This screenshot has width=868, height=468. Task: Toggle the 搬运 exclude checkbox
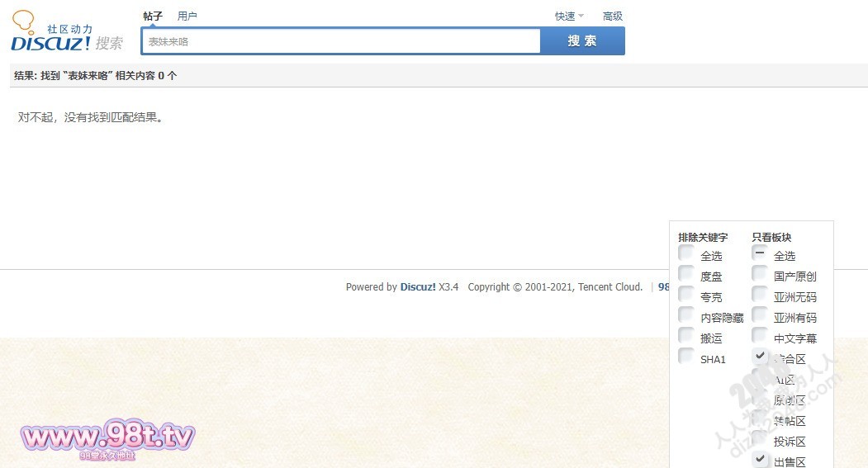(686, 335)
